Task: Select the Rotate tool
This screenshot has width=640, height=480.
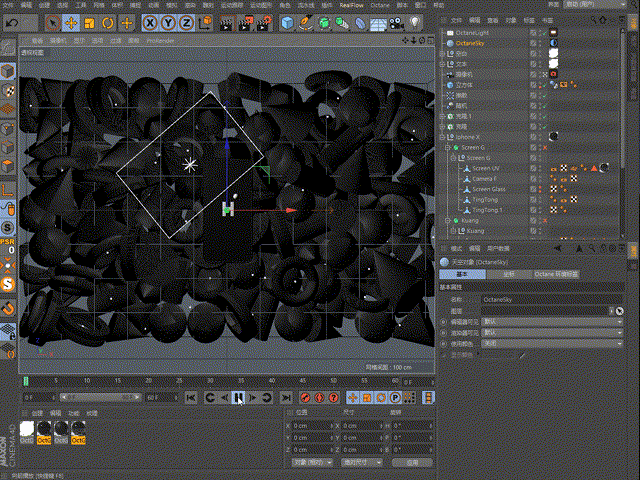Action: (107, 22)
